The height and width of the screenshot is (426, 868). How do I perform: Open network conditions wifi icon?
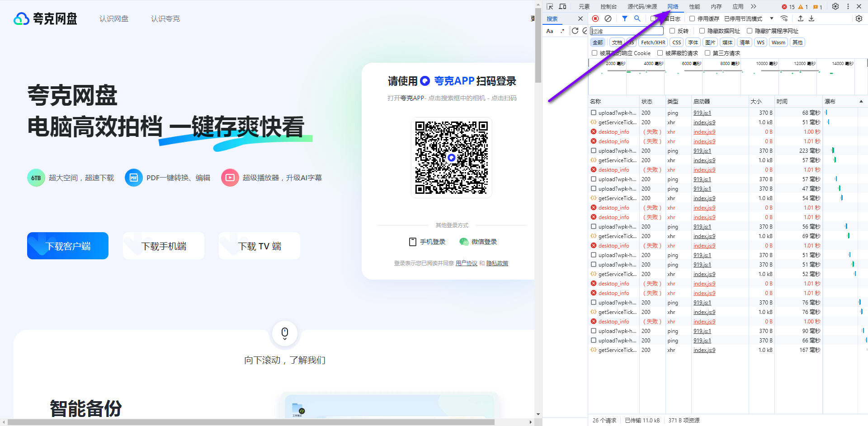point(784,19)
